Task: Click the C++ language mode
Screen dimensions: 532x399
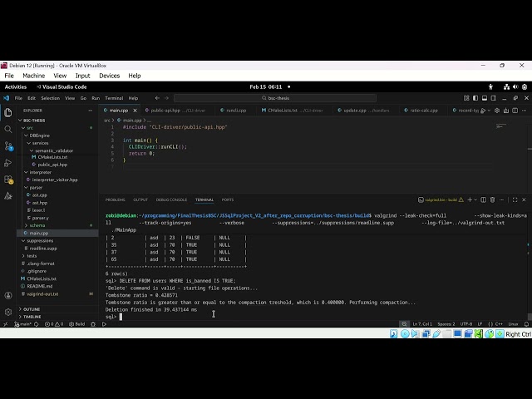Action: [x=499, y=324]
